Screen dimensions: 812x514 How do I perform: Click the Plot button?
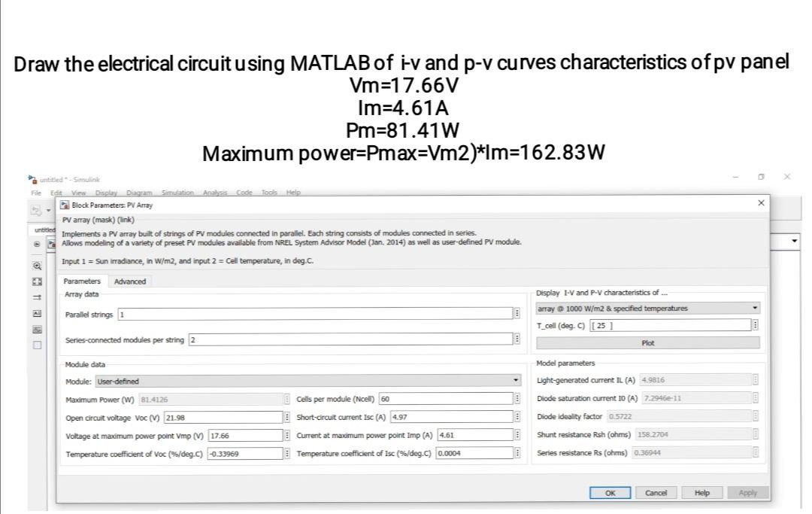click(647, 342)
